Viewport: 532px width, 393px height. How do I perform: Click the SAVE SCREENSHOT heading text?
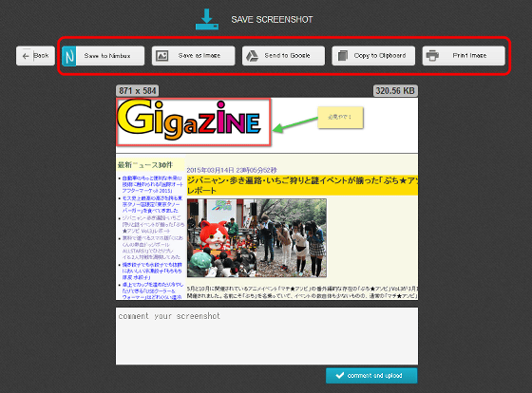point(272,20)
